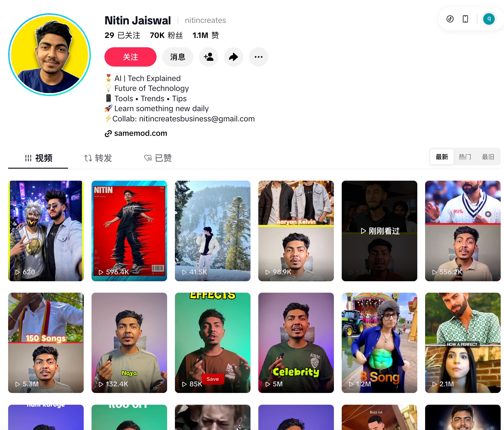
Task: Sort videos by 热门 (popular)
Action: coord(465,157)
